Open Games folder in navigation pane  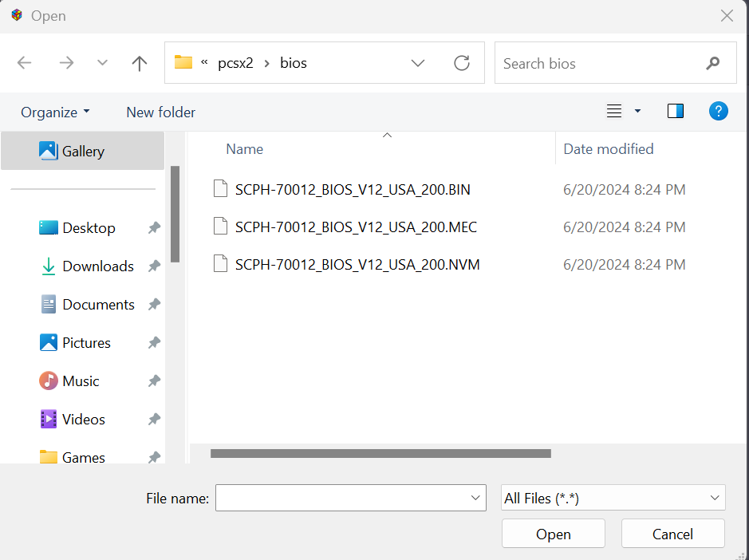[84, 457]
